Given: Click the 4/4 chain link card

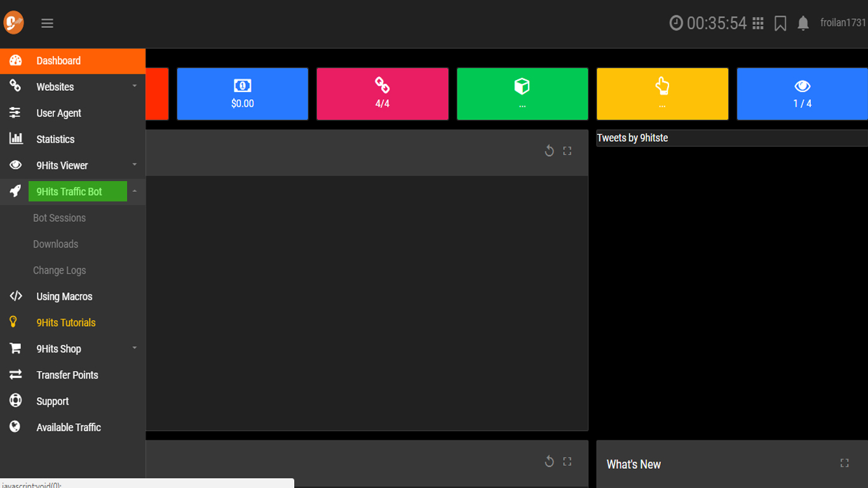Looking at the screenshot, I should pos(383,94).
